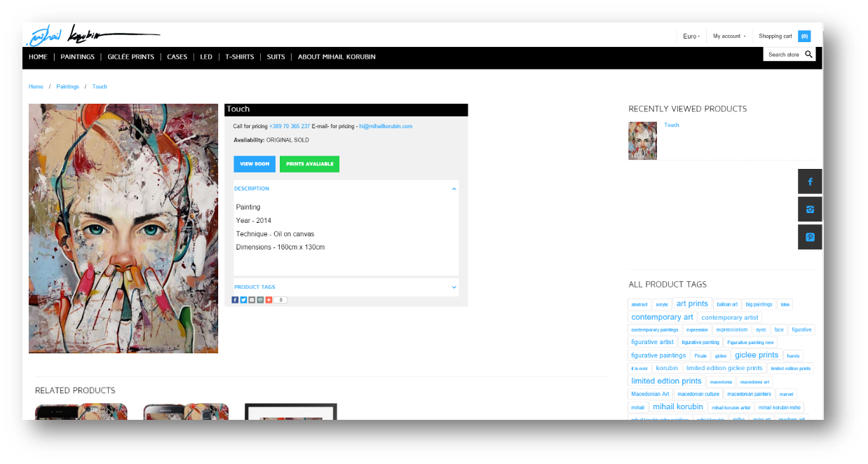Select the 'hands' product tag
This screenshot has height=464, width=868.
(793, 356)
